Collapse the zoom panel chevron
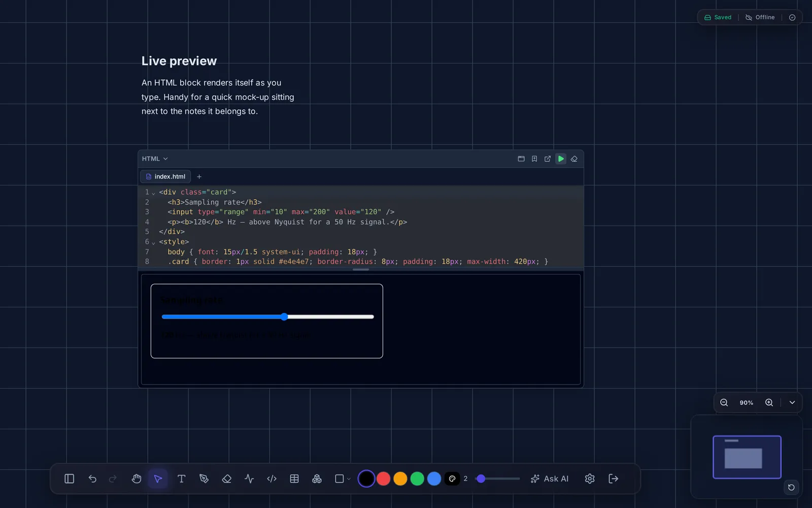 (x=792, y=402)
